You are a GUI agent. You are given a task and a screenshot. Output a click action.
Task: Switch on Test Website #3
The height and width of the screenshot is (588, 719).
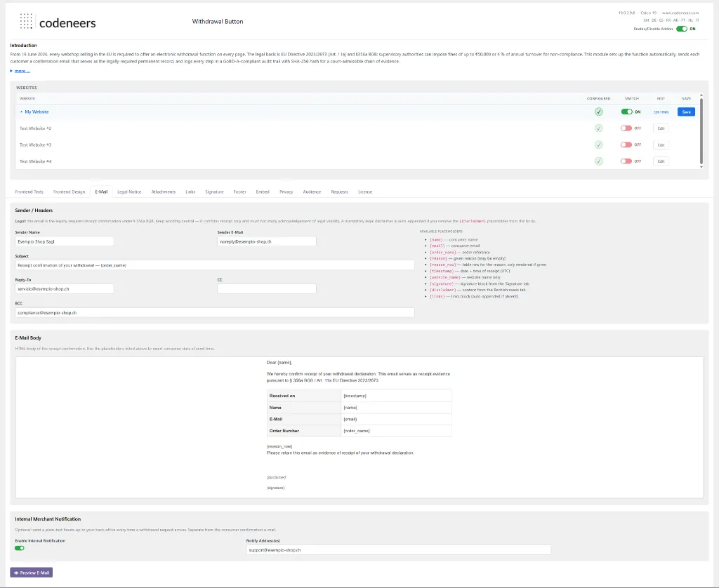tap(626, 145)
